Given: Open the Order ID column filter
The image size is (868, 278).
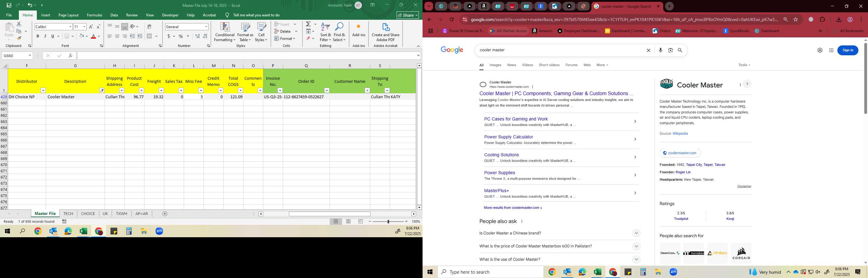Looking at the screenshot, I should (327, 91).
